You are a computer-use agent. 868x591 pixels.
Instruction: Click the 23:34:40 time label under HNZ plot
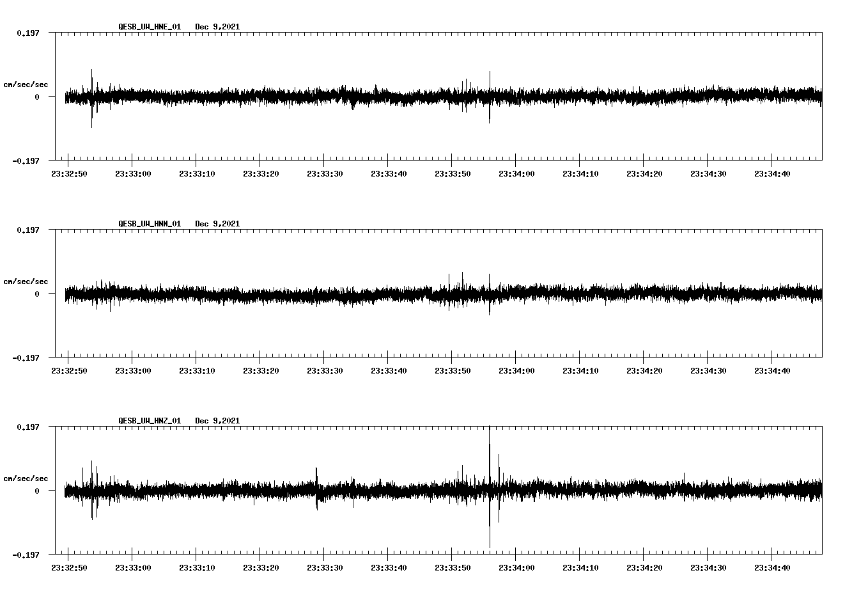pos(771,568)
